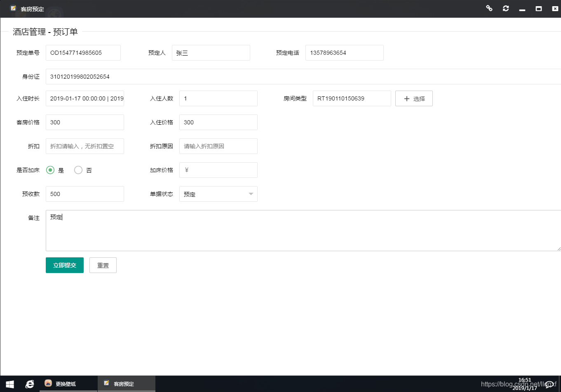The width and height of the screenshot is (561, 392).
Task: Click the 入住人数 input field
Action: coord(218,98)
